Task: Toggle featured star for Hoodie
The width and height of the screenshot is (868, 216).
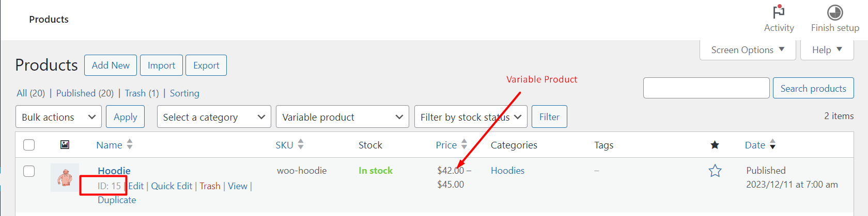Action: [715, 171]
